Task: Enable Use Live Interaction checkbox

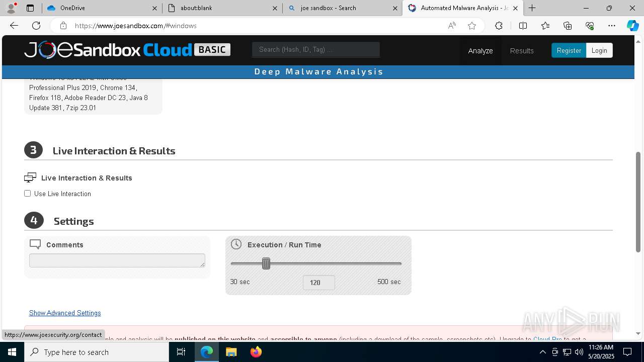Action: pos(28,194)
